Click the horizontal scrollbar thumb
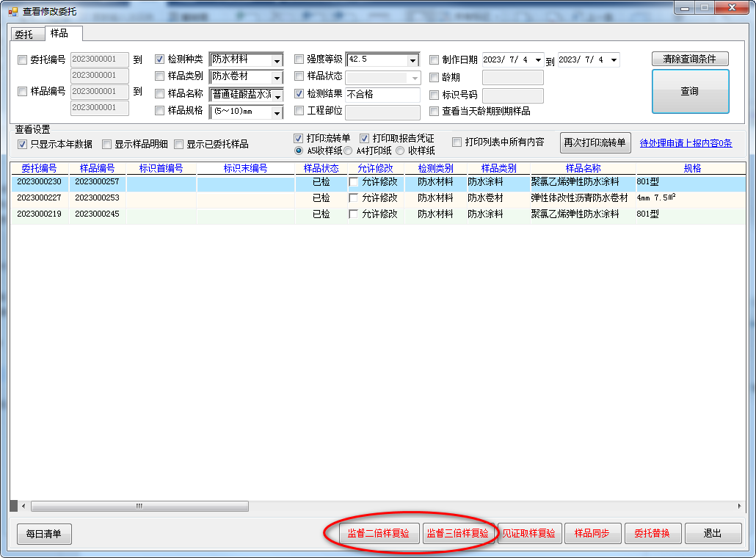756x558 pixels. pyautogui.click(x=139, y=507)
